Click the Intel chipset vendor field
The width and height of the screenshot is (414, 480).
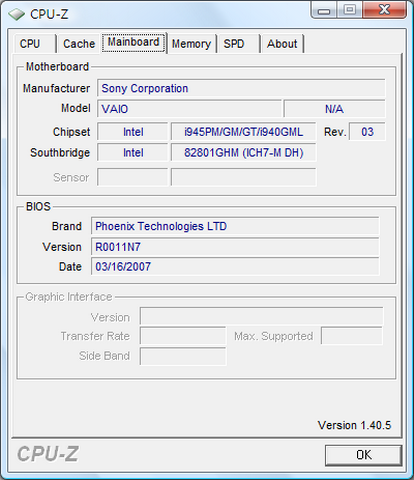133,132
